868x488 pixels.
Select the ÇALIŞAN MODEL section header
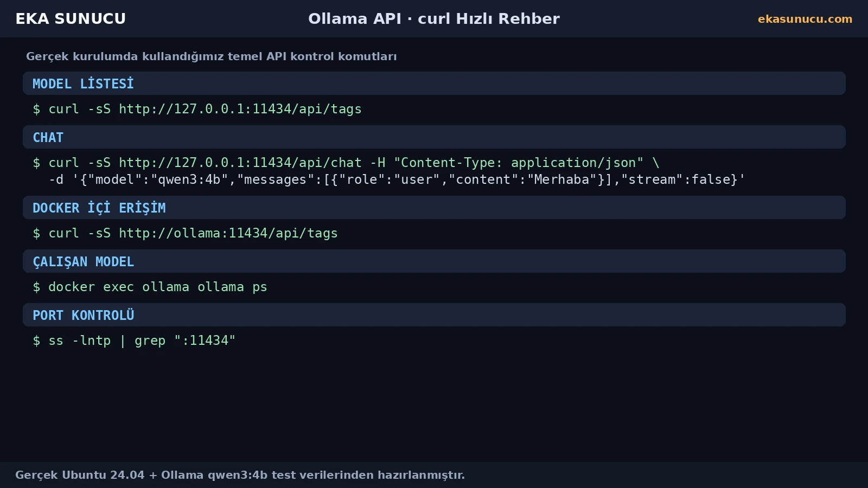[434, 261]
